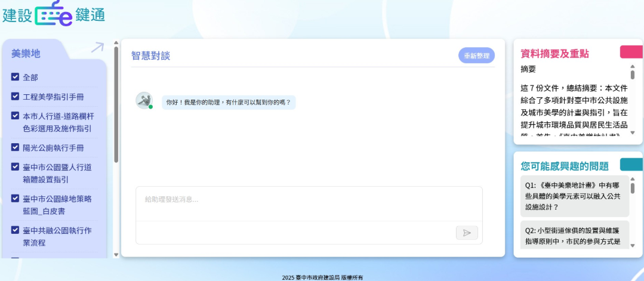Screen dimensions: 644x281
Task: Click the 重新整理 button
Action: (476, 55)
